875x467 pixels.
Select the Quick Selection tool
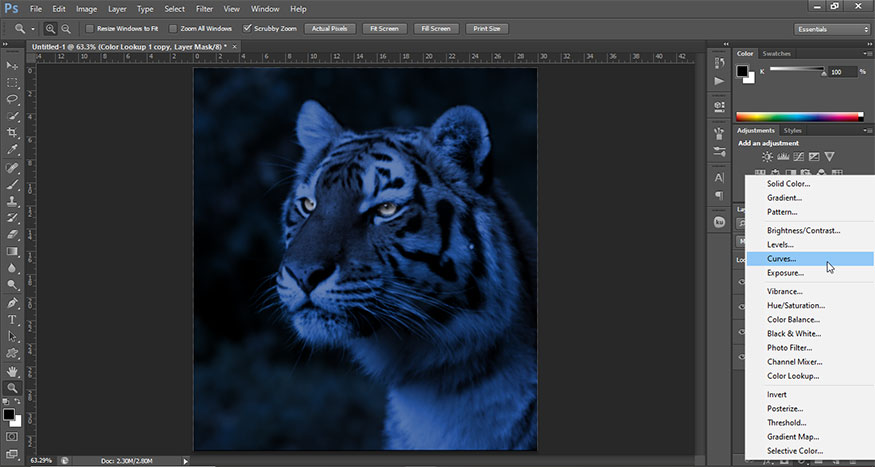[x=12, y=116]
